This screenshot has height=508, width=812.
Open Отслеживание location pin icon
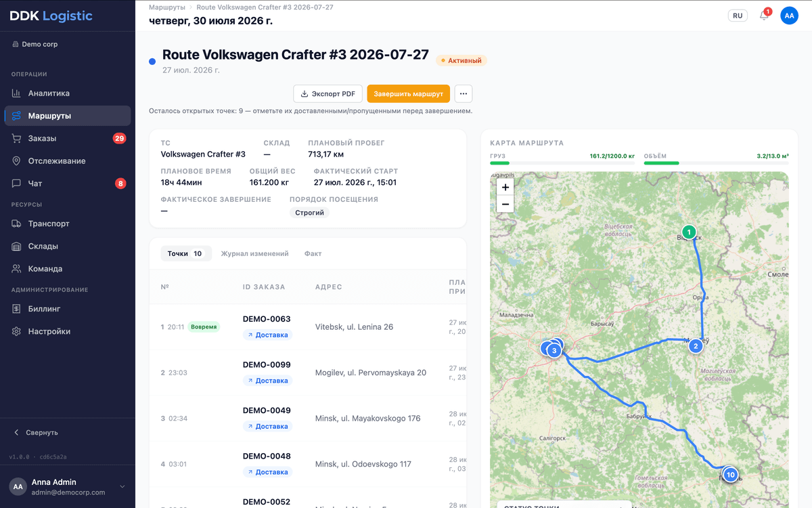coord(16,161)
